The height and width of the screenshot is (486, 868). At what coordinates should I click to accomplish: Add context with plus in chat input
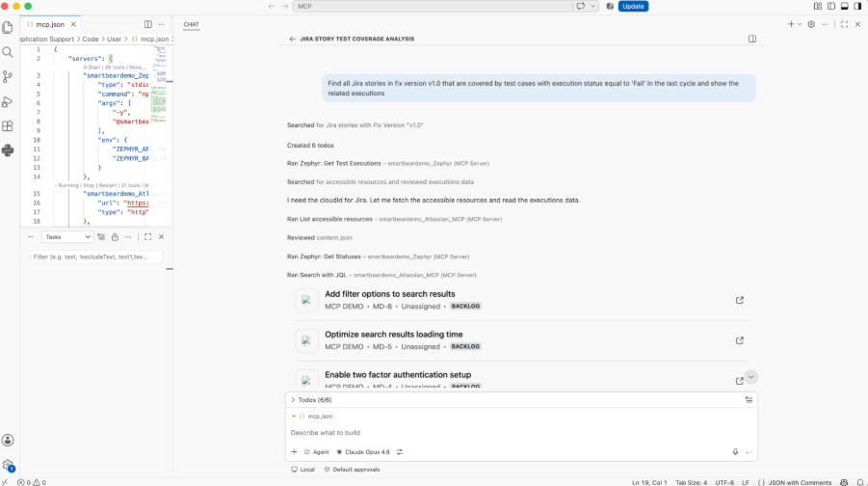(294, 452)
